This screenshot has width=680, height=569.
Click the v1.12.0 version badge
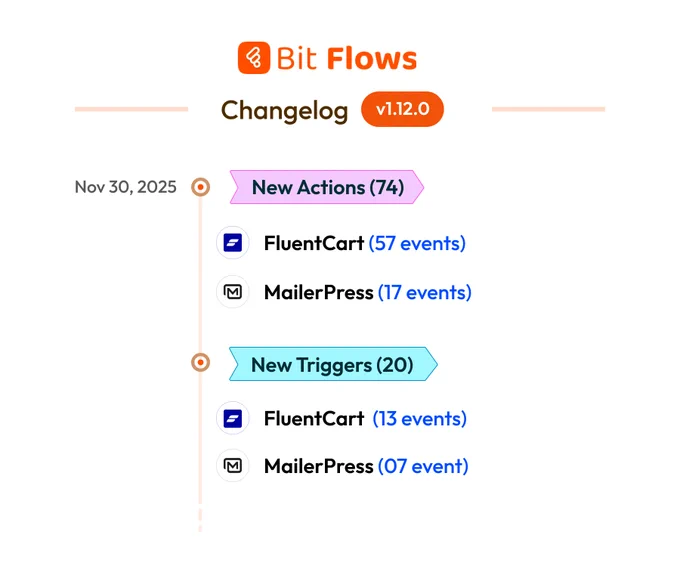402,109
